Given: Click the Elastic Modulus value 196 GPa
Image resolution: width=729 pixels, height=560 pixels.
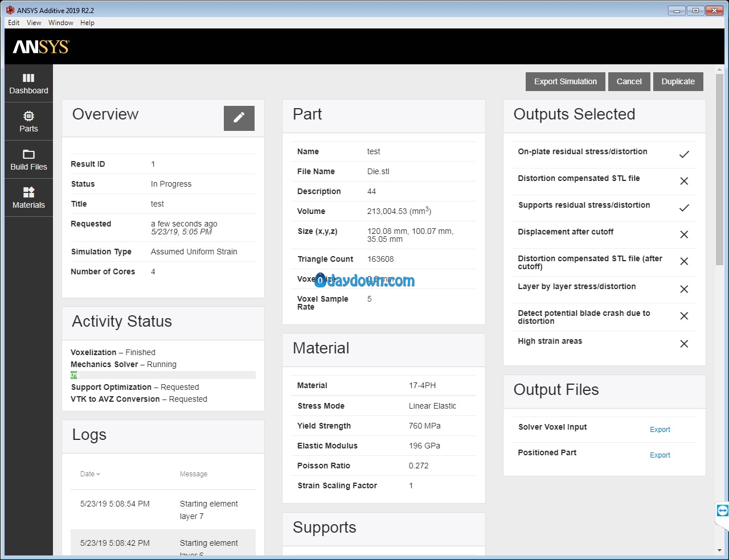Looking at the screenshot, I should tap(424, 446).
